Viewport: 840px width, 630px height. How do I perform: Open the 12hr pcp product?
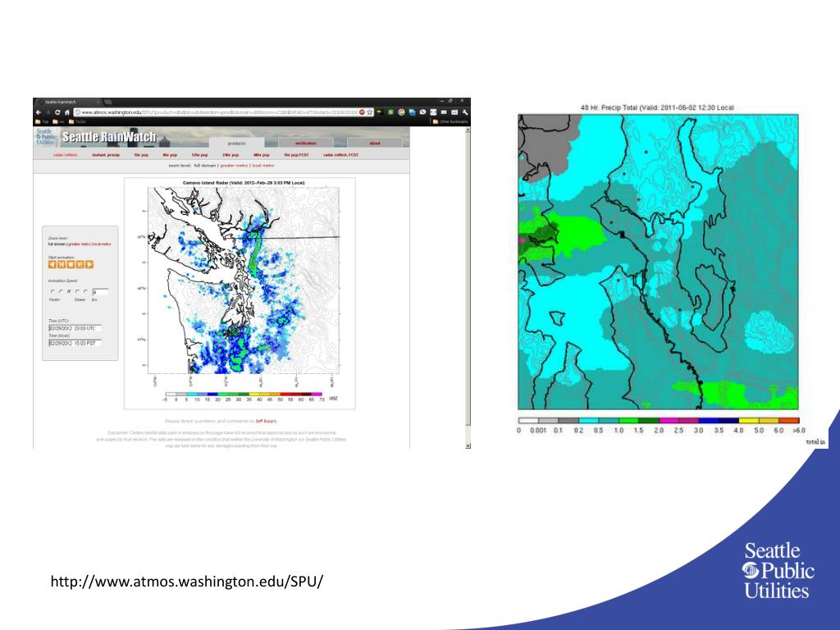click(x=200, y=155)
